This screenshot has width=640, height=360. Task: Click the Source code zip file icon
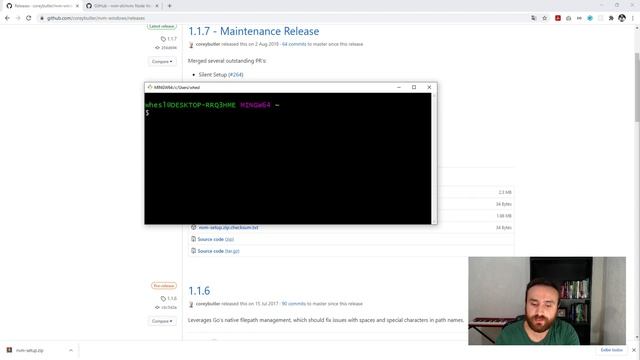(x=193, y=239)
